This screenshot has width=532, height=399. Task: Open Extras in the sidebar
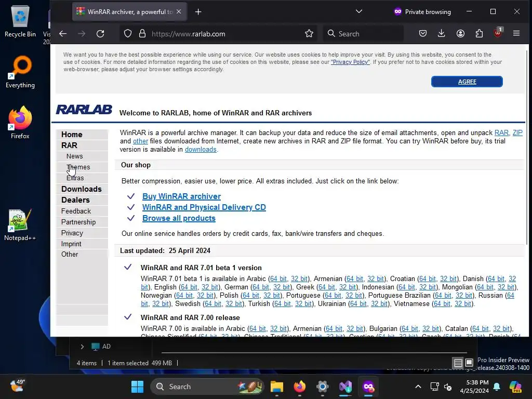pos(75,178)
